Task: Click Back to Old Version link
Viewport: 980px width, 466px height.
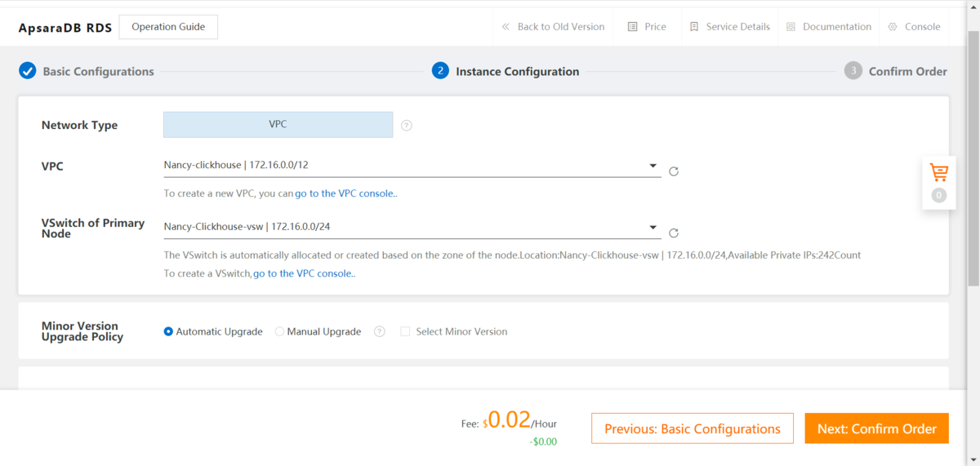Action: tap(561, 27)
